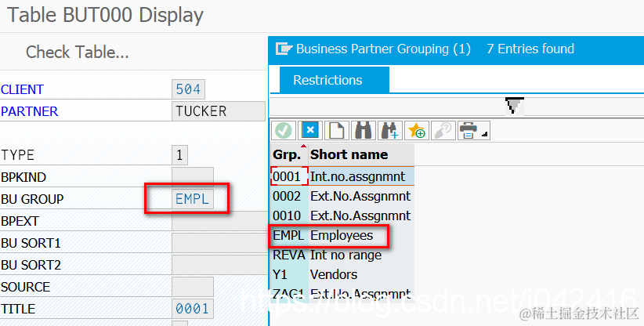Click the binoculars Find icon
The width and height of the screenshot is (644, 326).
click(x=364, y=131)
